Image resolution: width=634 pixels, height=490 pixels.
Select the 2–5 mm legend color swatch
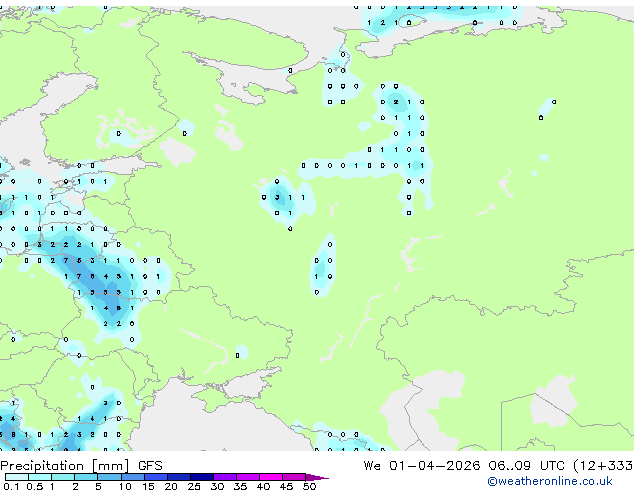pos(86,477)
